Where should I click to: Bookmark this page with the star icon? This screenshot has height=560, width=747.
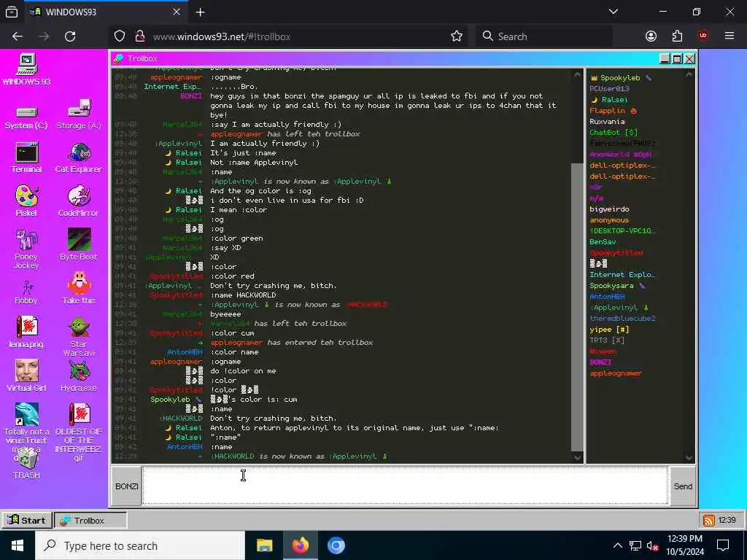[x=457, y=36]
